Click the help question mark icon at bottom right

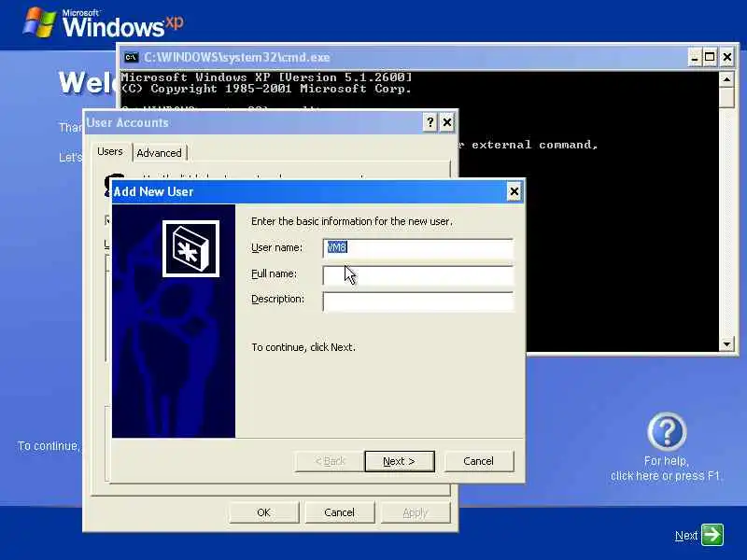pos(667,431)
